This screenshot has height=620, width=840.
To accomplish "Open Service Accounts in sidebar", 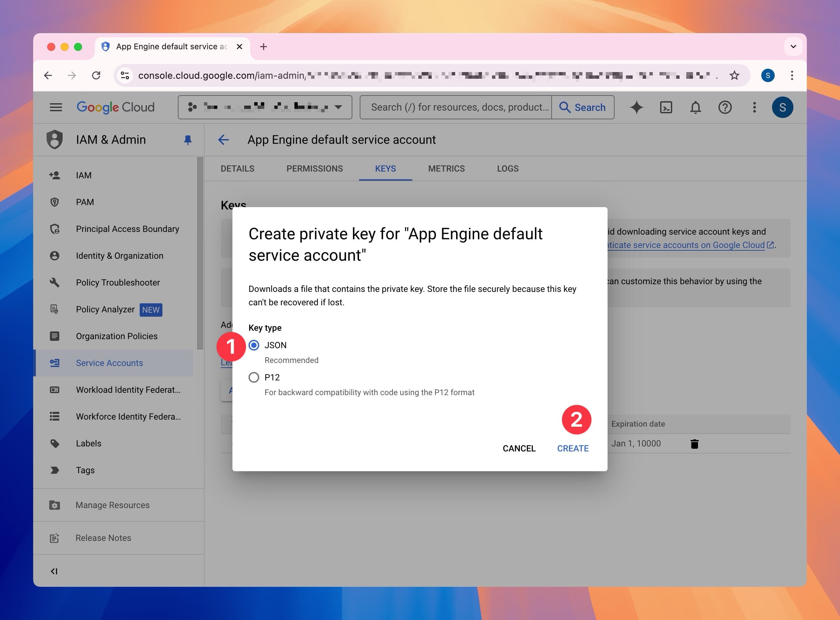I will pyautogui.click(x=113, y=363).
